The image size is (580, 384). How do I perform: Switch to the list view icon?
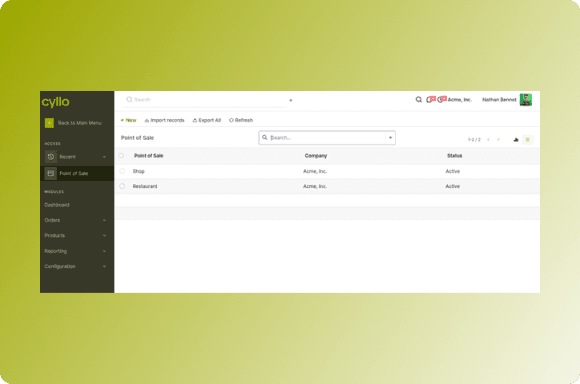point(528,139)
